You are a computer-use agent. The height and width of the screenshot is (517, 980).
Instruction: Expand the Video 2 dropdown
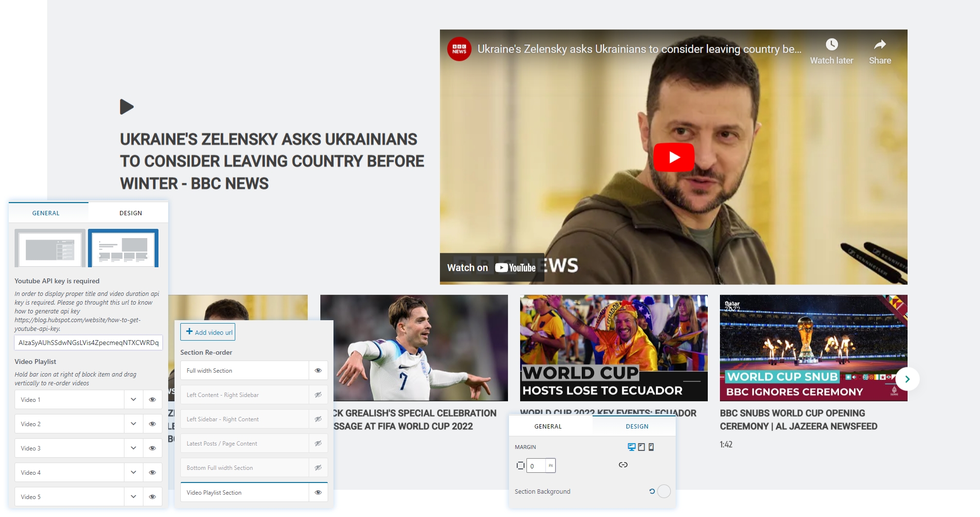133,424
